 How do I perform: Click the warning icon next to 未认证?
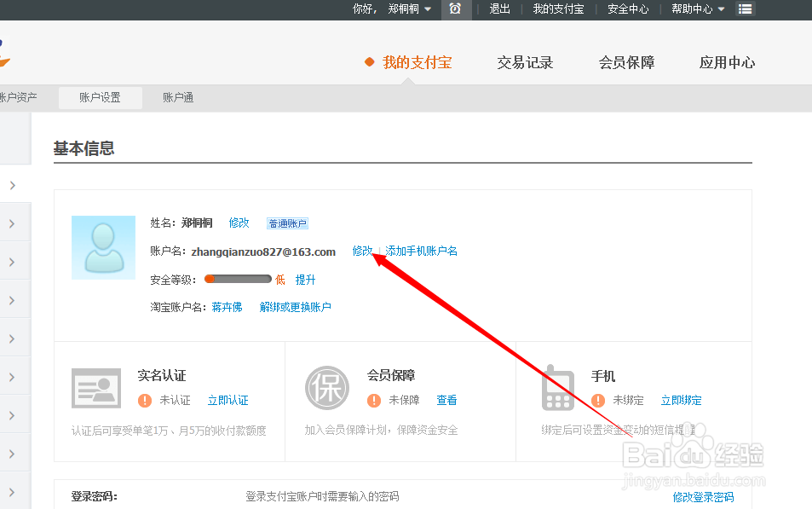pyautogui.click(x=145, y=400)
